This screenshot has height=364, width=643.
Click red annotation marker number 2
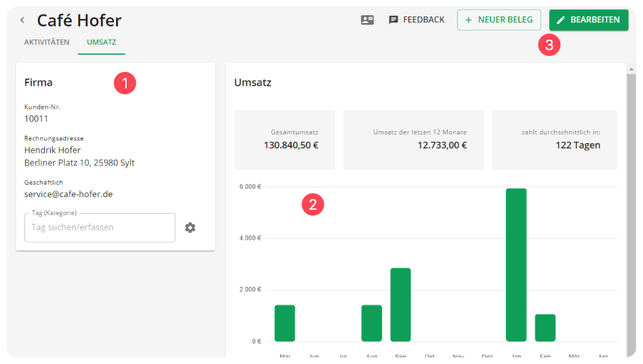coord(313,204)
